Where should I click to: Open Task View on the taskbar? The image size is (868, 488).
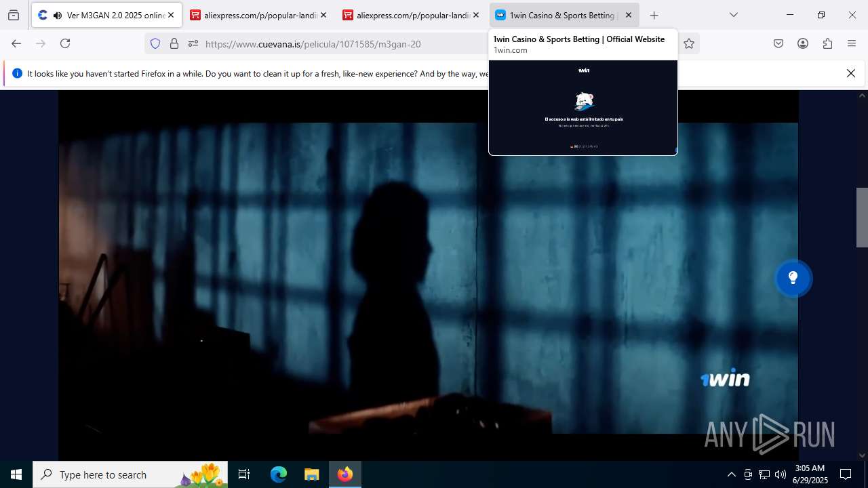point(244,474)
